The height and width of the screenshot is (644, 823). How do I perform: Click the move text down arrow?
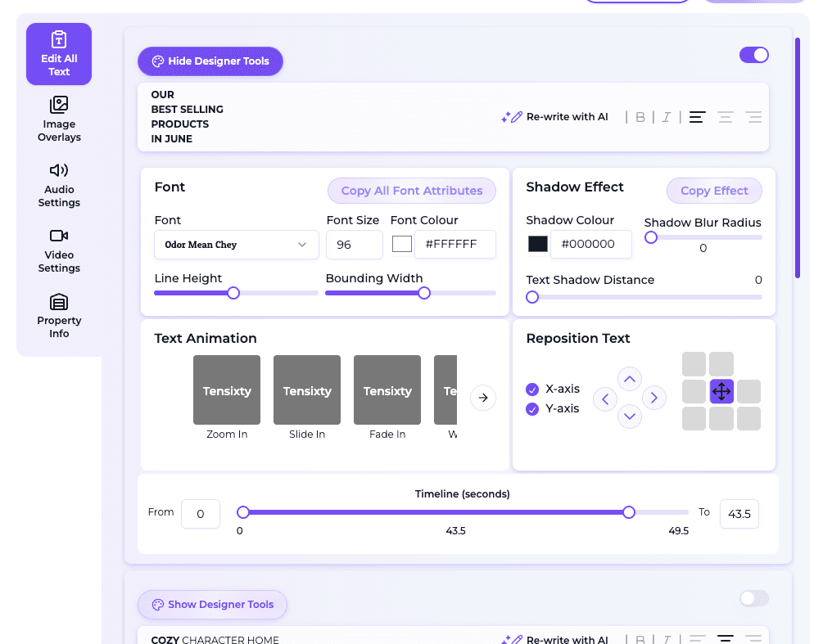point(629,417)
